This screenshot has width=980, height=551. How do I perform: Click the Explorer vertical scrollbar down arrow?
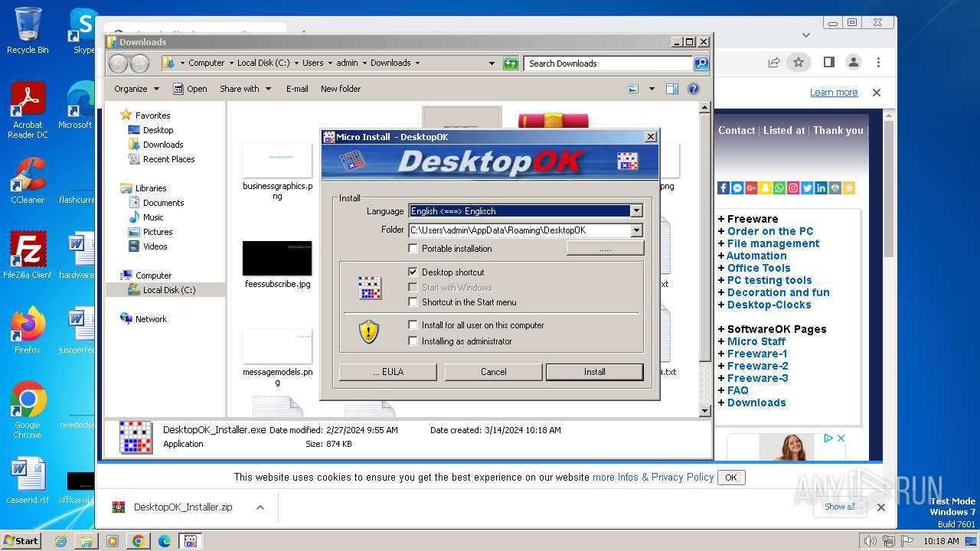[705, 411]
